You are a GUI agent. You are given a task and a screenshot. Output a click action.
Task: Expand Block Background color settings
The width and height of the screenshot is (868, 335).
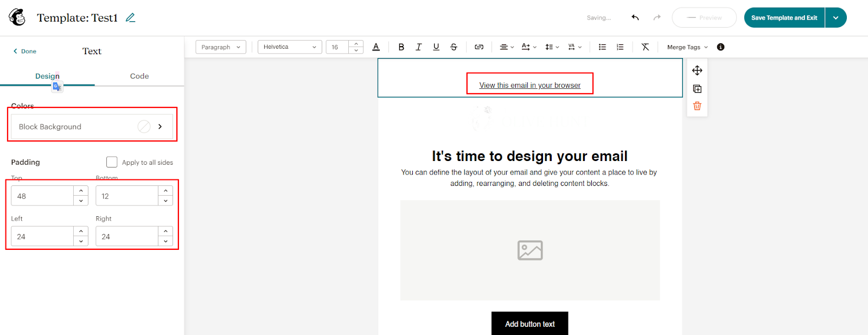(x=160, y=126)
